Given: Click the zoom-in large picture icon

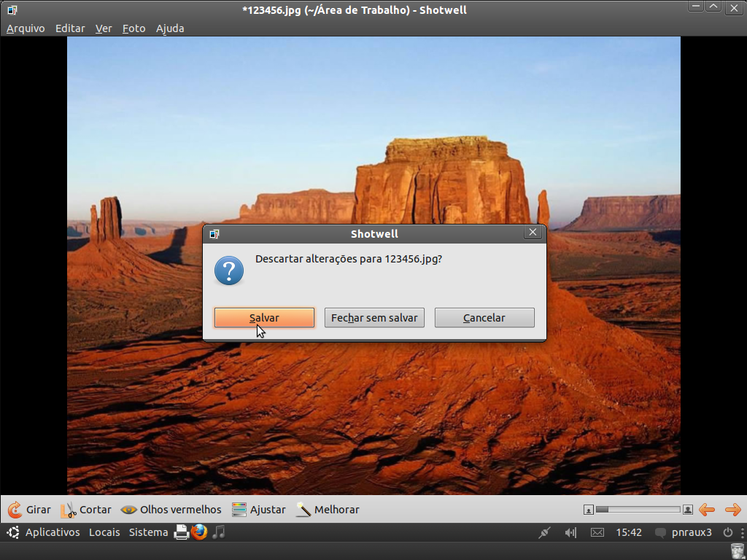Looking at the screenshot, I should (687, 510).
